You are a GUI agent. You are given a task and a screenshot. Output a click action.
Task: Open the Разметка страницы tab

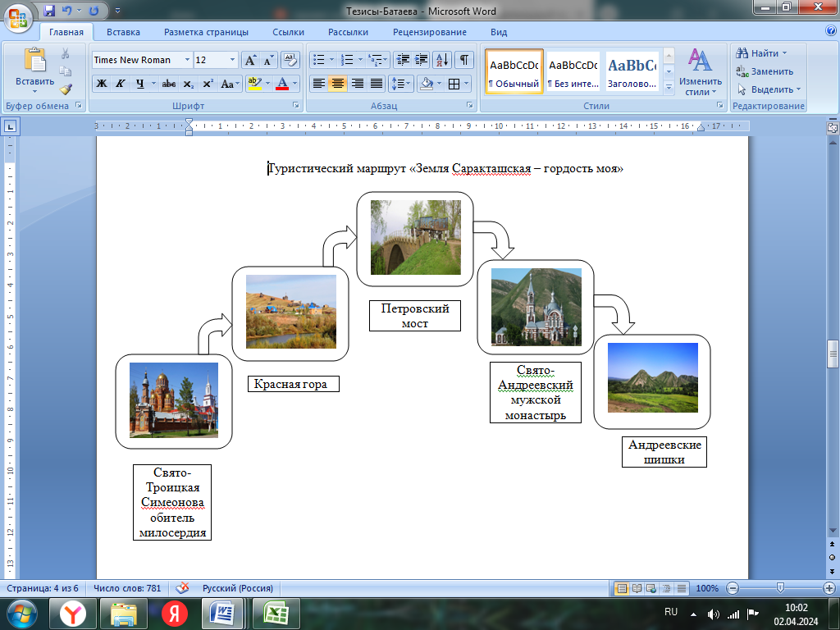(206, 32)
